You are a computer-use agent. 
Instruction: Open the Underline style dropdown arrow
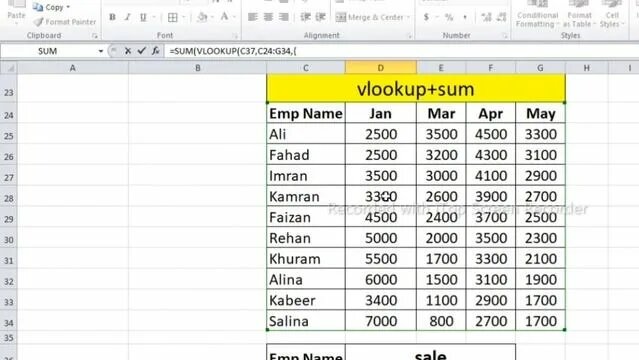(154, 17)
